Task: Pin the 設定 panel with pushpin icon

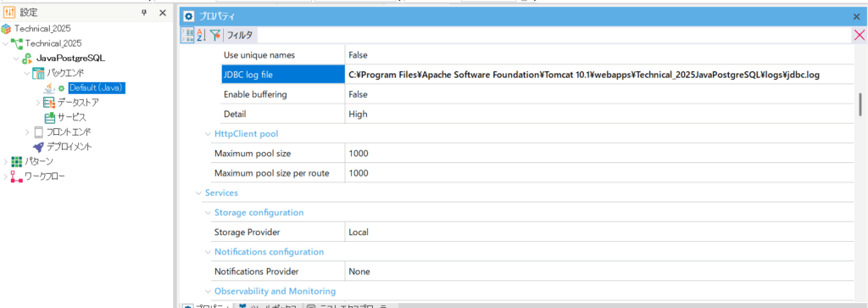Action: tap(144, 13)
